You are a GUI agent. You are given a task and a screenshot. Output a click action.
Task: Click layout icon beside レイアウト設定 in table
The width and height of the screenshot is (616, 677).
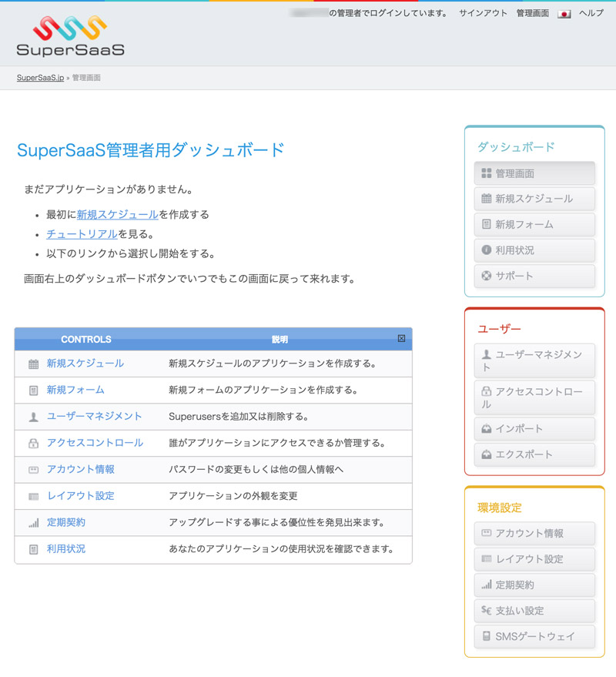(x=33, y=497)
